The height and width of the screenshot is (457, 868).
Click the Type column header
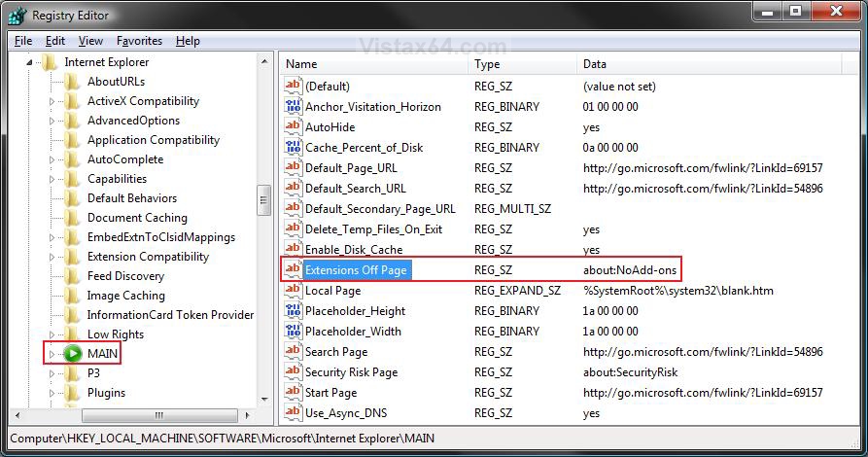(523, 64)
